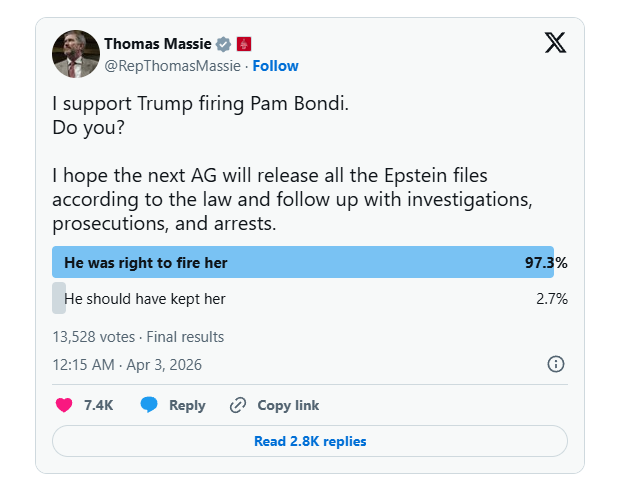The image size is (620, 495).
Task: Click the blue verified badge
Action: pyautogui.click(x=224, y=44)
